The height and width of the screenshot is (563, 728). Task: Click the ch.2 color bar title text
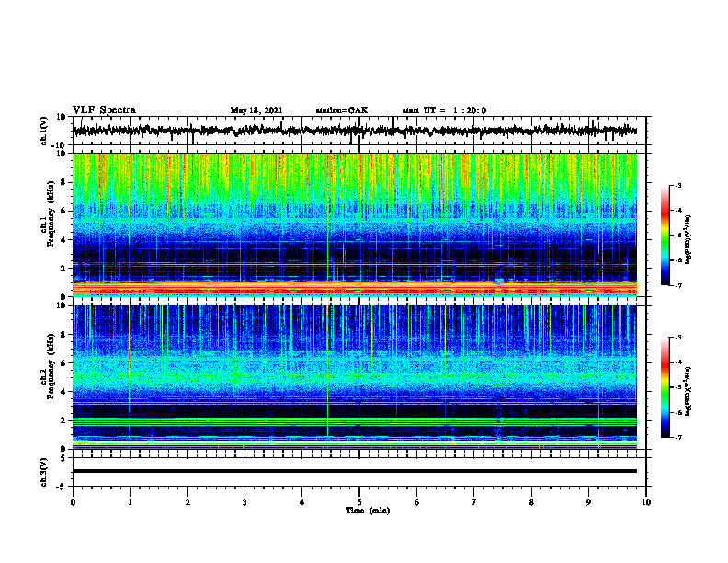[688, 391]
